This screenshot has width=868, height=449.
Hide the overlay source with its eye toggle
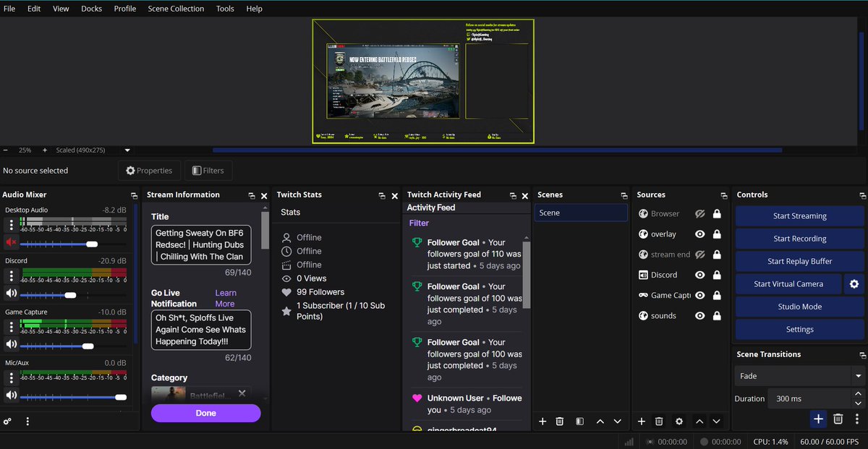coord(698,234)
